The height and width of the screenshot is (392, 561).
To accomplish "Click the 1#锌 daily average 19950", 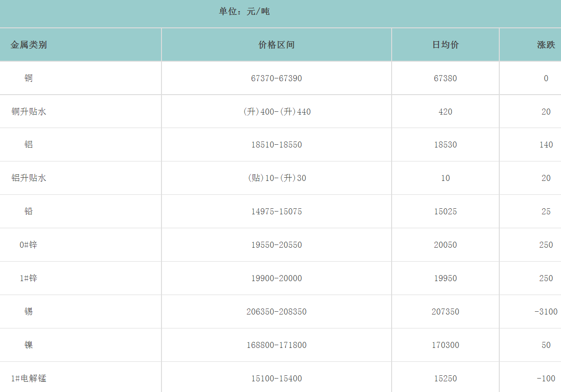I will pos(445,278).
